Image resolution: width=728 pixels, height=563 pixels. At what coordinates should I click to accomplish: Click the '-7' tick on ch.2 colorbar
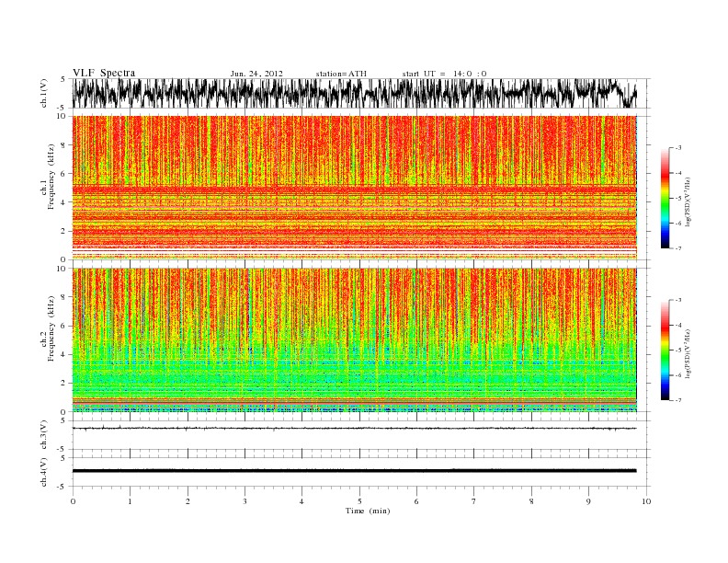click(x=678, y=400)
